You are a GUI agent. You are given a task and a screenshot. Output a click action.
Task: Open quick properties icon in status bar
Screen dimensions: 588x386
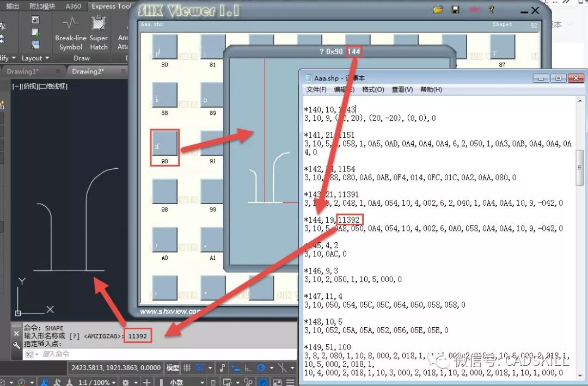click(x=213, y=382)
